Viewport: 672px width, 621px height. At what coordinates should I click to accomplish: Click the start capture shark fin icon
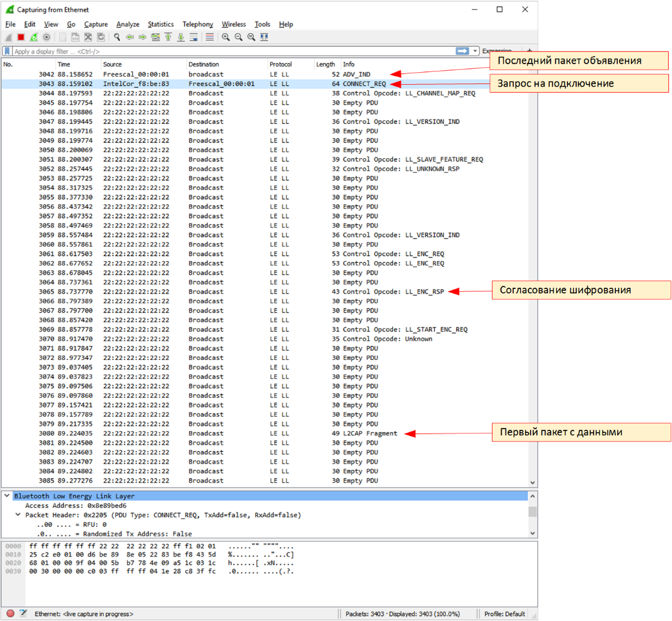(9, 37)
